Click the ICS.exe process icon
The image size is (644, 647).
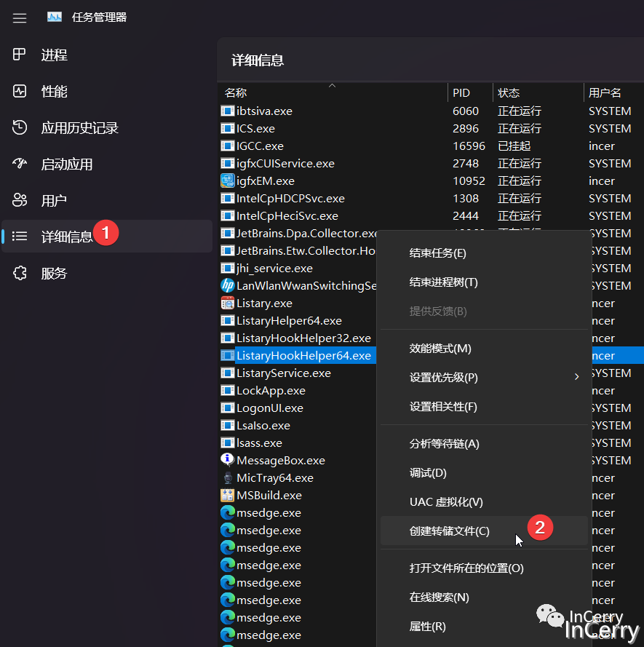click(x=227, y=128)
